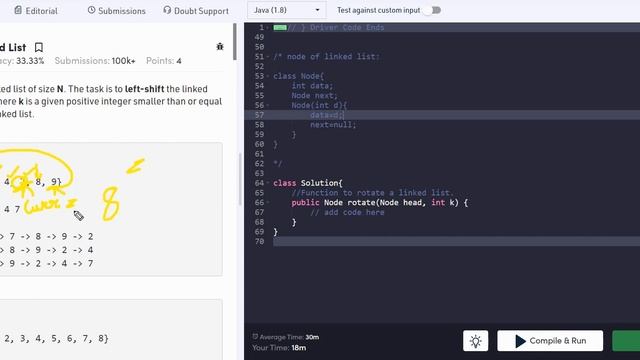This screenshot has height=360, width=640.
Task: Click the bug report icon
Action: (x=220, y=46)
